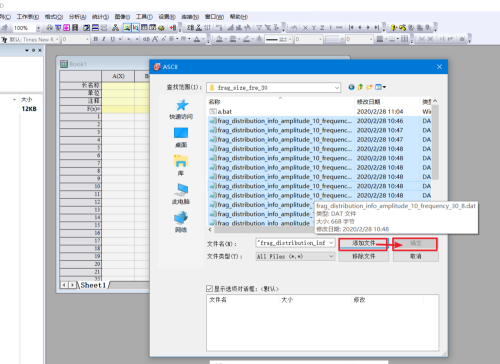The image size is (500, 364).
Task: Click the 移除文件 button
Action: pos(363,256)
